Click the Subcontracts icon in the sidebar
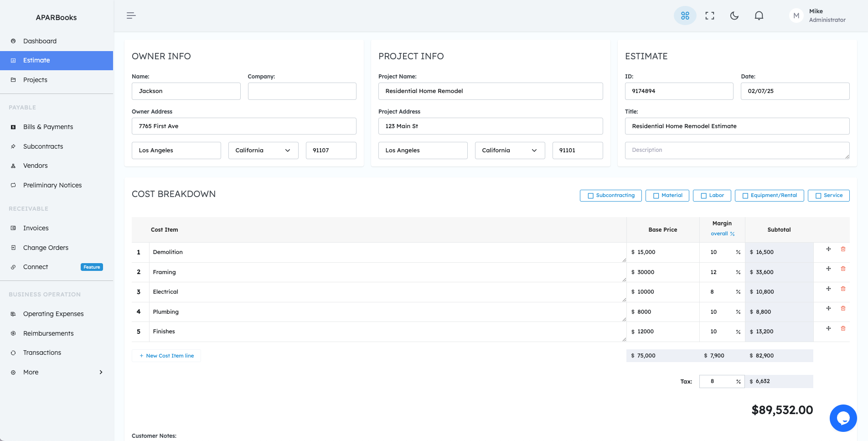This screenshot has height=441, width=868. point(13,146)
